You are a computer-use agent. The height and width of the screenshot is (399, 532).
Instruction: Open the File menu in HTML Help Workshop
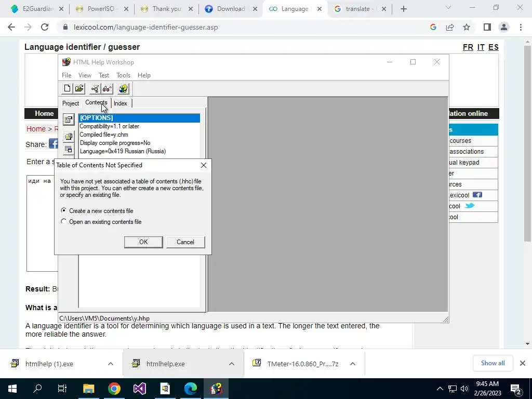pyautogui.click(x=66, y=75)
